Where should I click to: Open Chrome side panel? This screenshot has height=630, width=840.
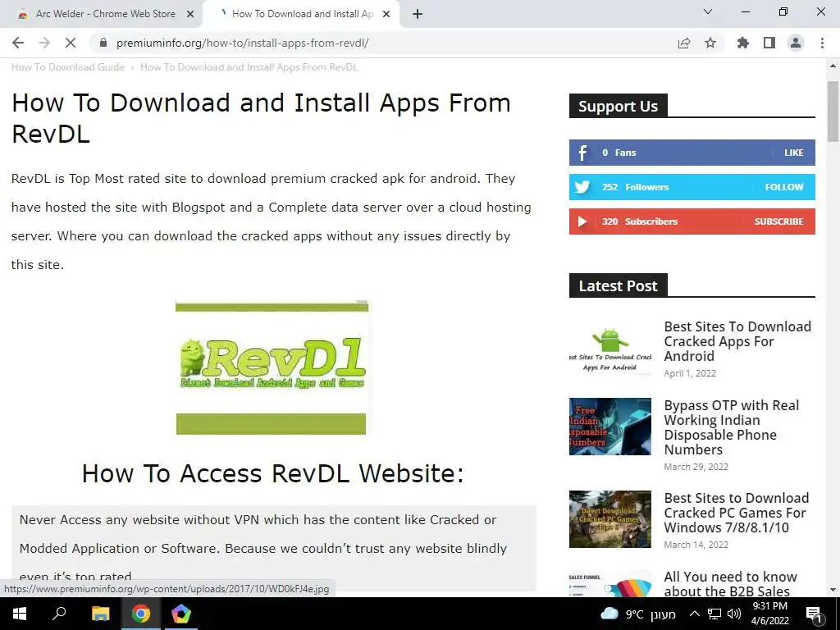pyautogui.click(x=769, y=43)
